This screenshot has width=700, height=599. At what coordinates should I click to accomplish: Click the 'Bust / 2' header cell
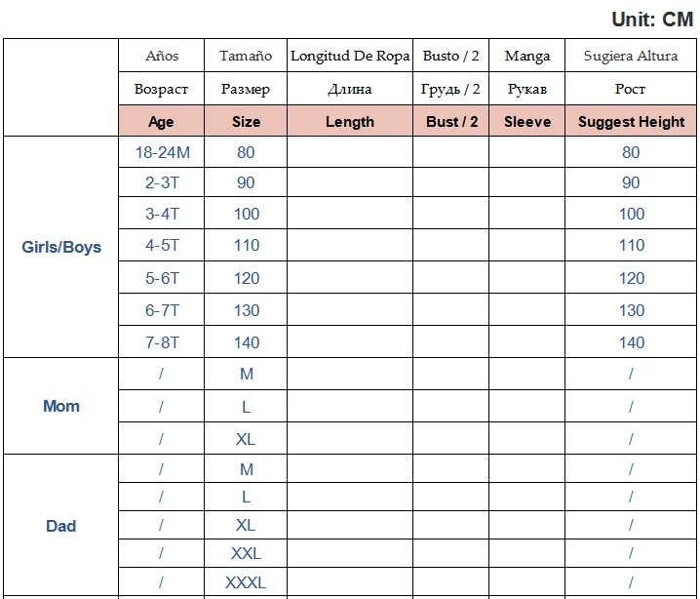coord(450,122)
